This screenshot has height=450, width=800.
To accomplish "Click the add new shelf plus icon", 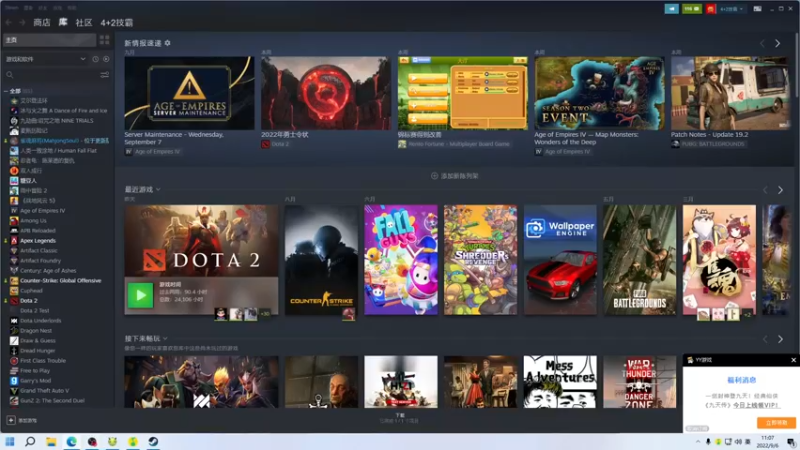I will tap(435, 176).
